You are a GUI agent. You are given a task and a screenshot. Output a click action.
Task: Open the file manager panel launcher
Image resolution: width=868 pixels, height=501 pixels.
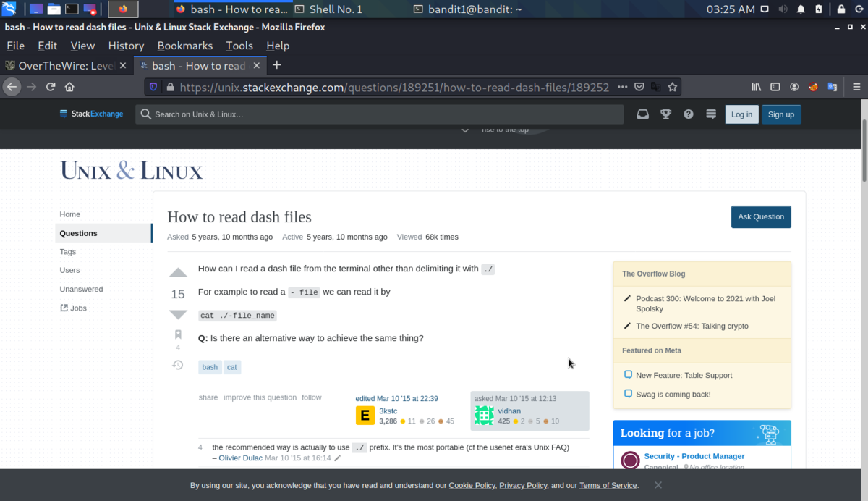point(54,9)
